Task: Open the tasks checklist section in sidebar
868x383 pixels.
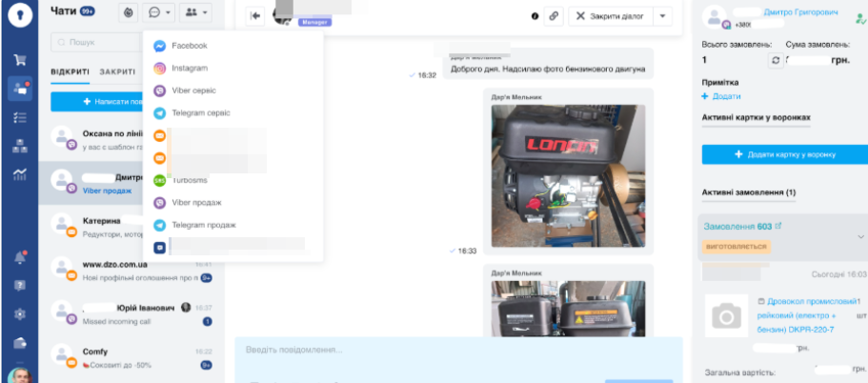Action: (x=19, y=117)
